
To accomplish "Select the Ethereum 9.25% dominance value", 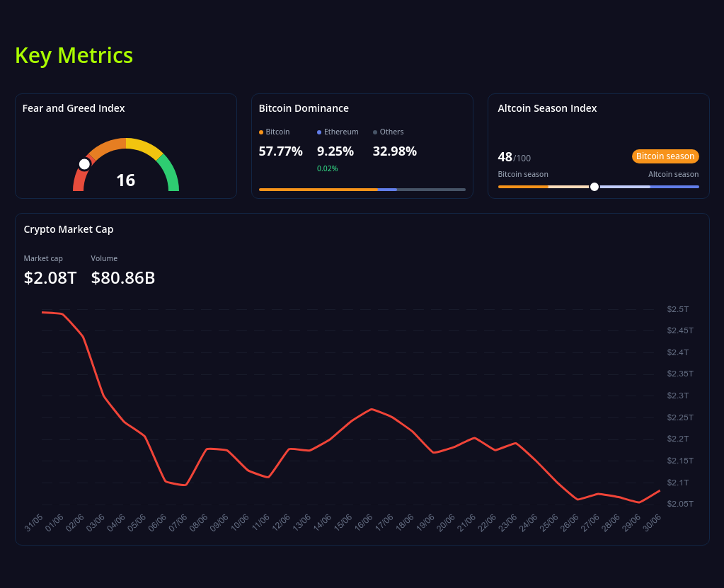I will coord(335,151).
